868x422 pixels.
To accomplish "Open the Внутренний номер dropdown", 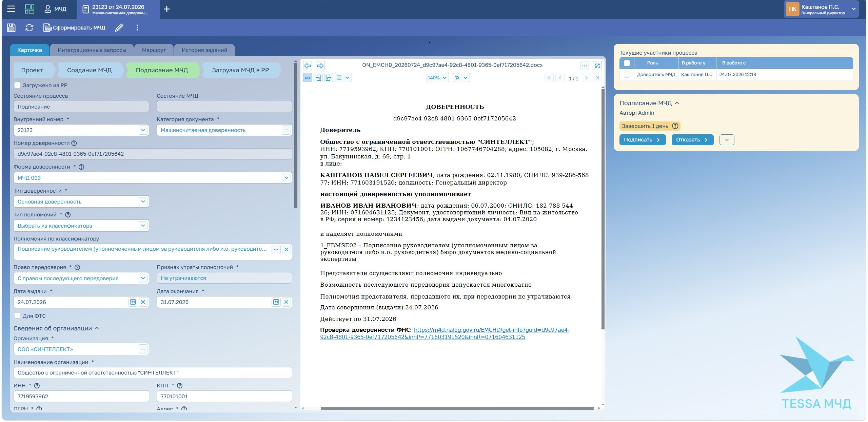I will click(x=143, y=130).
